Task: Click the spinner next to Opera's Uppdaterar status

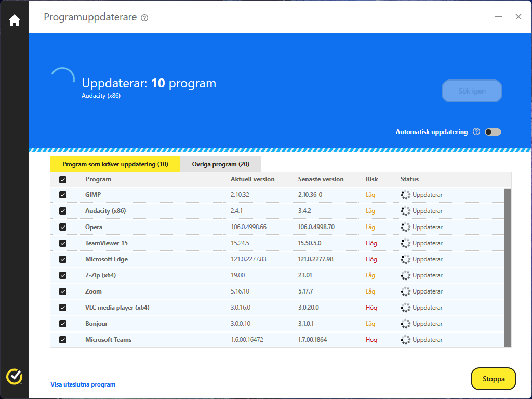Action: pos(405,227)
